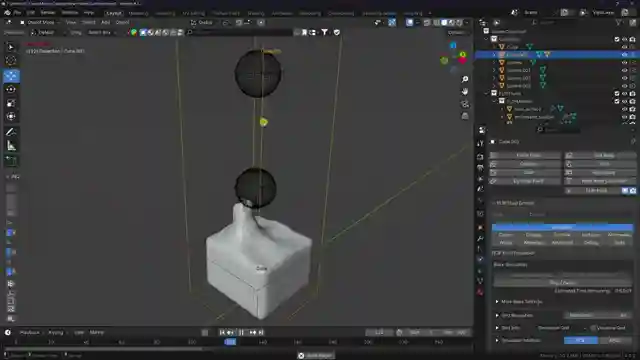Open the File menu
640x360 pixels.
click(x=17, y=13)
